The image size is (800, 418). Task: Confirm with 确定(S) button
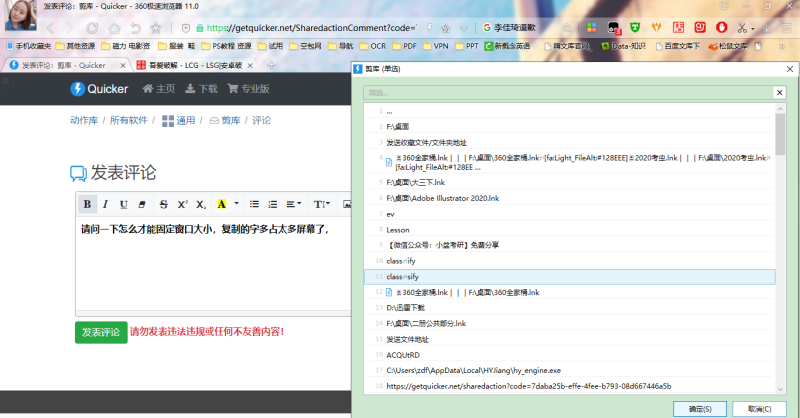tap(699, 409)
